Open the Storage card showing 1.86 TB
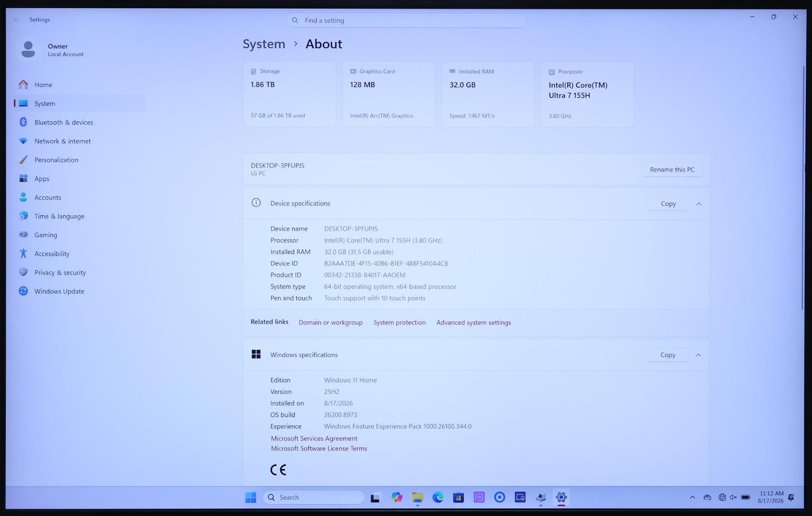 (x=289, y=94)
